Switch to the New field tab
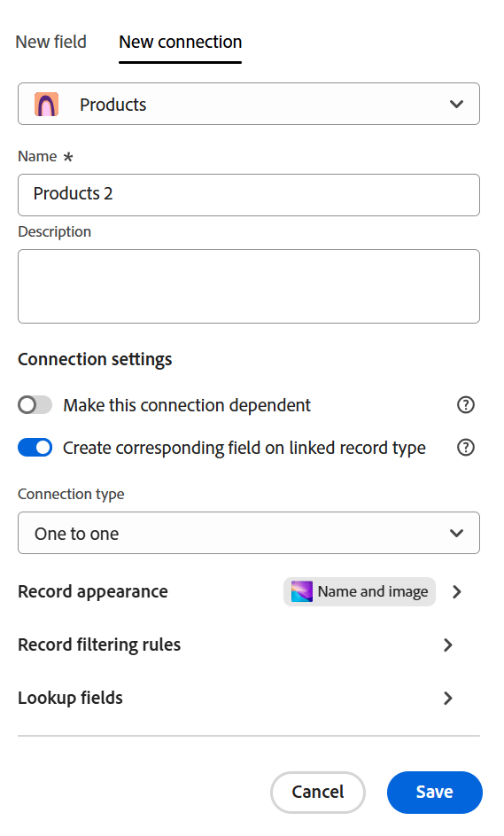The height and width of the screenshot is (836, 504). tap(50, 42)
